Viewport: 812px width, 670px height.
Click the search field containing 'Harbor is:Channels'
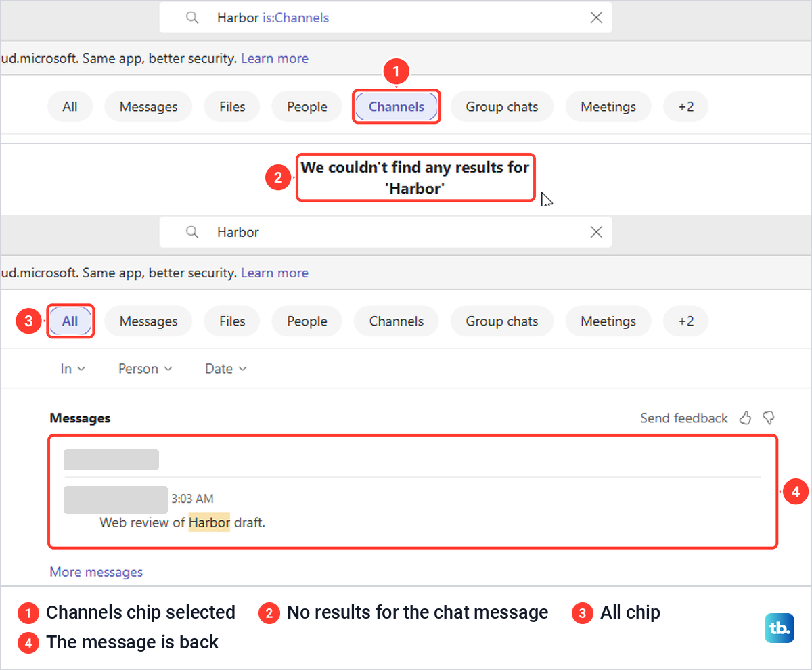(x=386, y=18)
